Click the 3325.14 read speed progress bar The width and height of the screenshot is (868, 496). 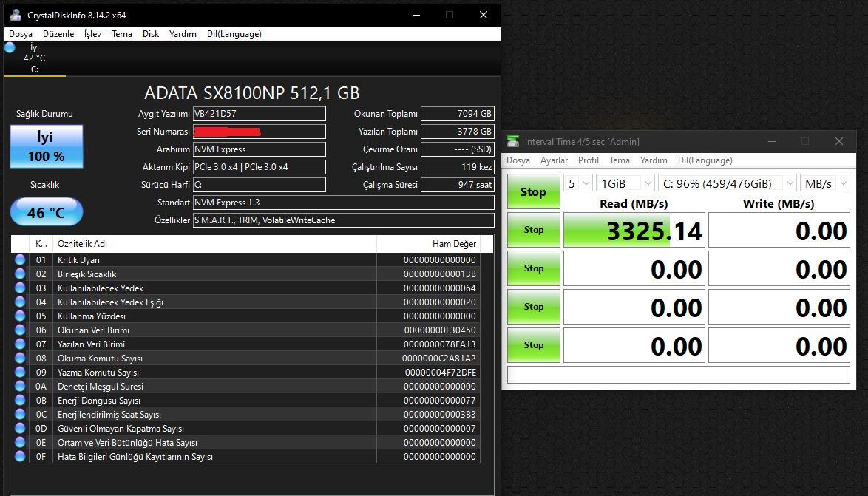pyautogui.click(x=634, y=230)
